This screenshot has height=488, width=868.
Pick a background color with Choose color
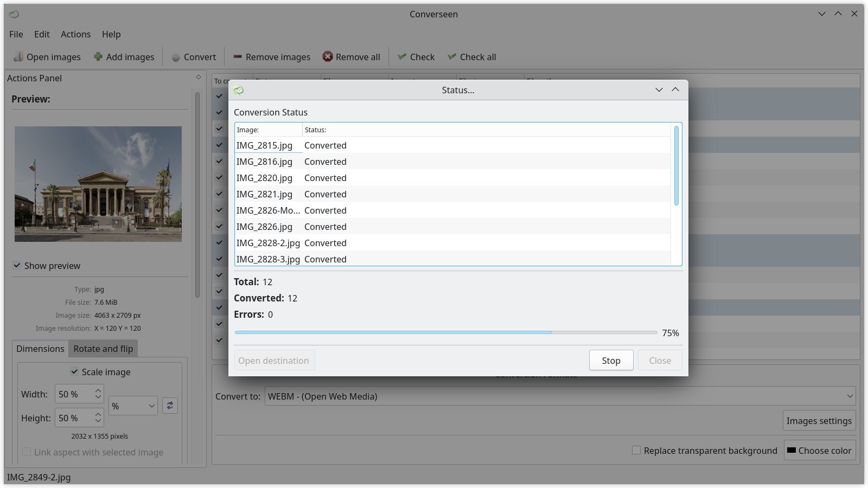tap(820, 450)
